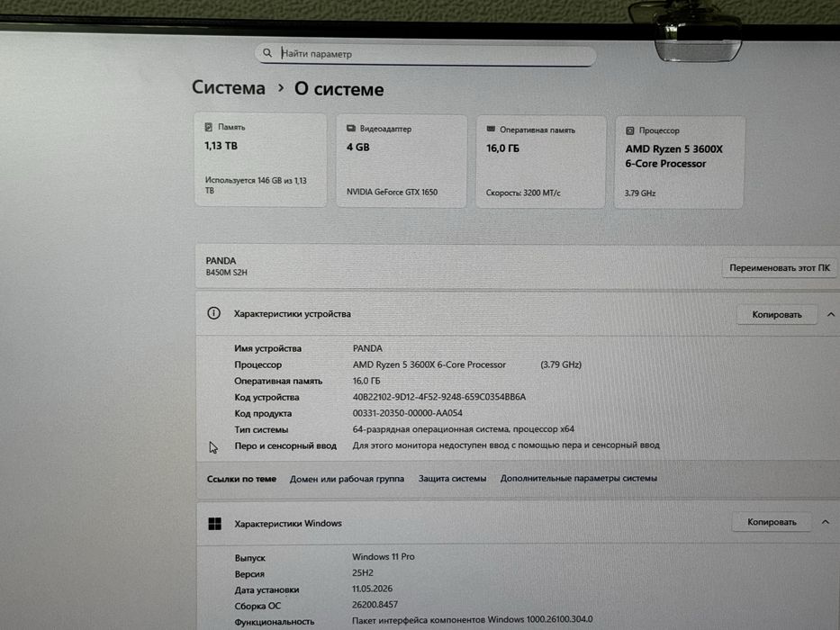Click the info icon beside 'Характеристики устройства'
This screenshot has width=840, height=630.
click(213, 313)
